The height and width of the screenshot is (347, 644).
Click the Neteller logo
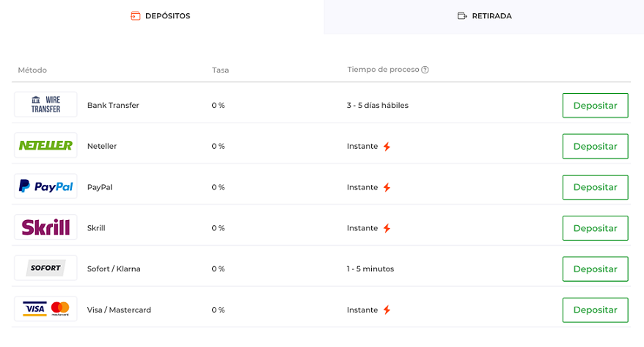45,145
